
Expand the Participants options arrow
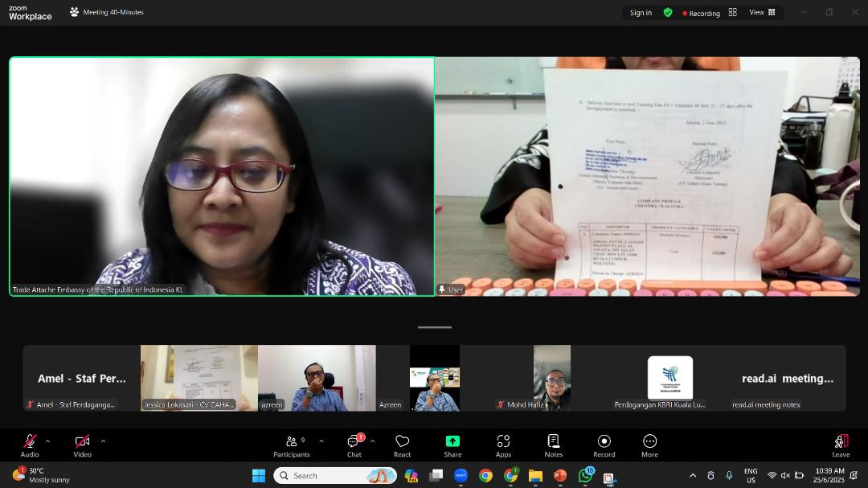[x=321, y=441]
